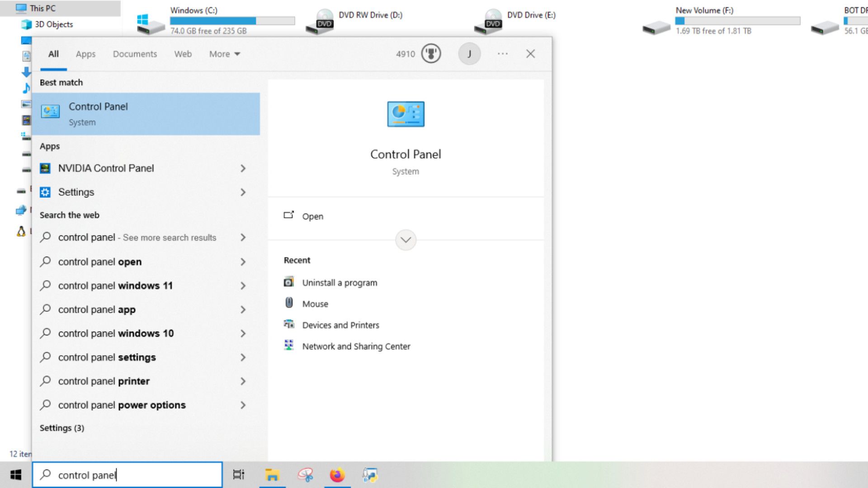Click the taskbar search input field

tap(127, 475)
